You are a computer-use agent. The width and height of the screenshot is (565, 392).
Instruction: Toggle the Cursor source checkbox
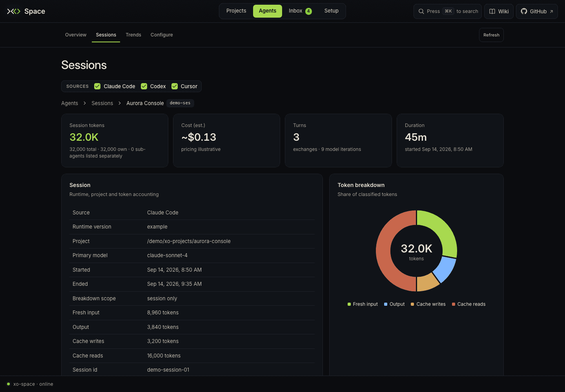pos(175,86)
